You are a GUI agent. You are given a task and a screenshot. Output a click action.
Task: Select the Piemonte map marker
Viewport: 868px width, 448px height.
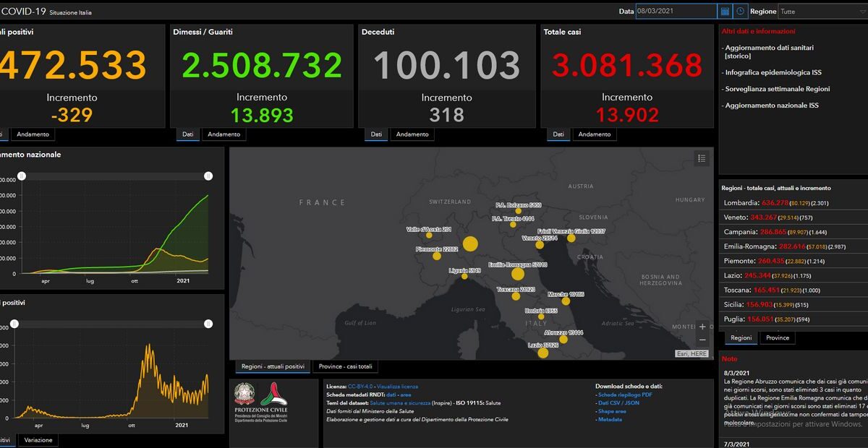[437, 256]
